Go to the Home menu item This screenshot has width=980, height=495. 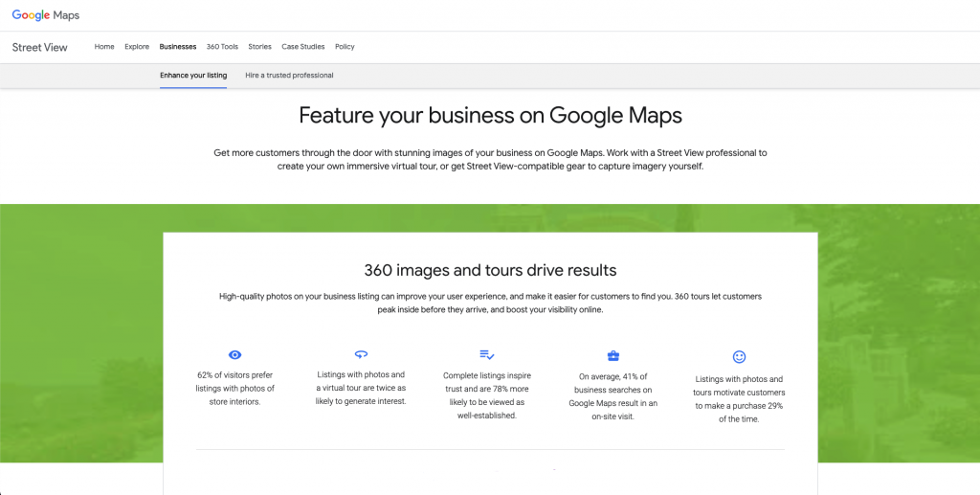(104, 47)
